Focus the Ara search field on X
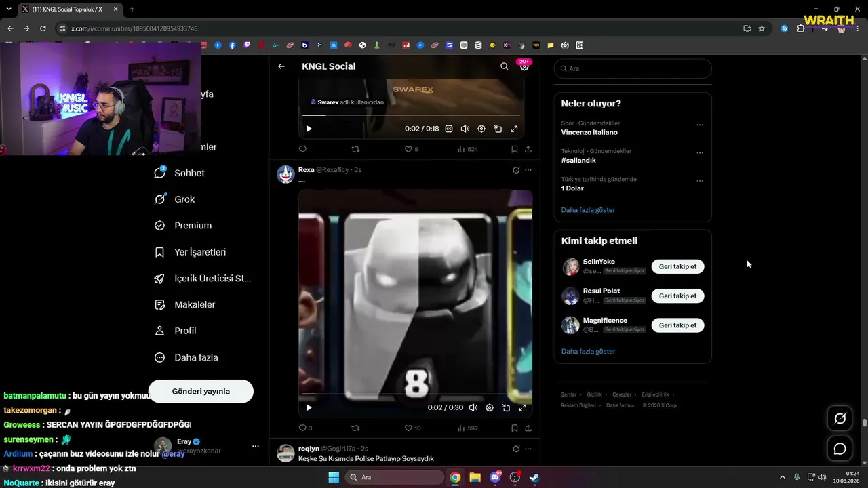Image resolution: width=868 pixels, height=488 pixels. click(633, 68)
